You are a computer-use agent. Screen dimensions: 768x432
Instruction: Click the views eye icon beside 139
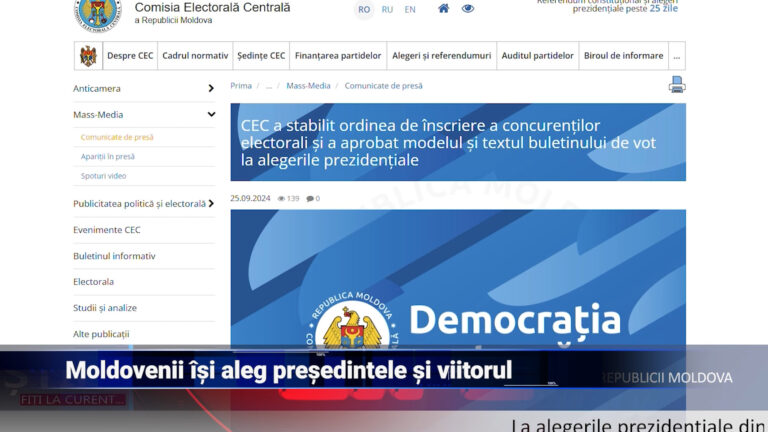pyautogui.click(x=282, y=198)
